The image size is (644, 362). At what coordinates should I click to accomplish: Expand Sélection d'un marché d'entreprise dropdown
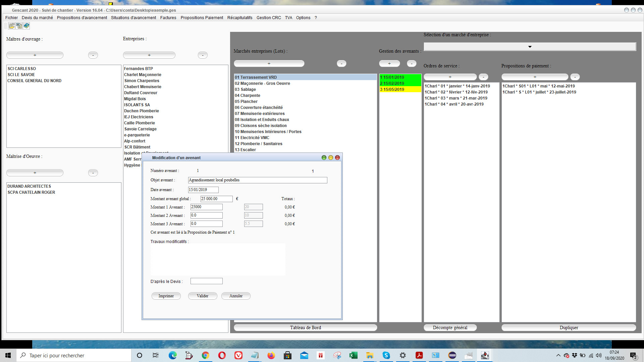click(530, 47)
